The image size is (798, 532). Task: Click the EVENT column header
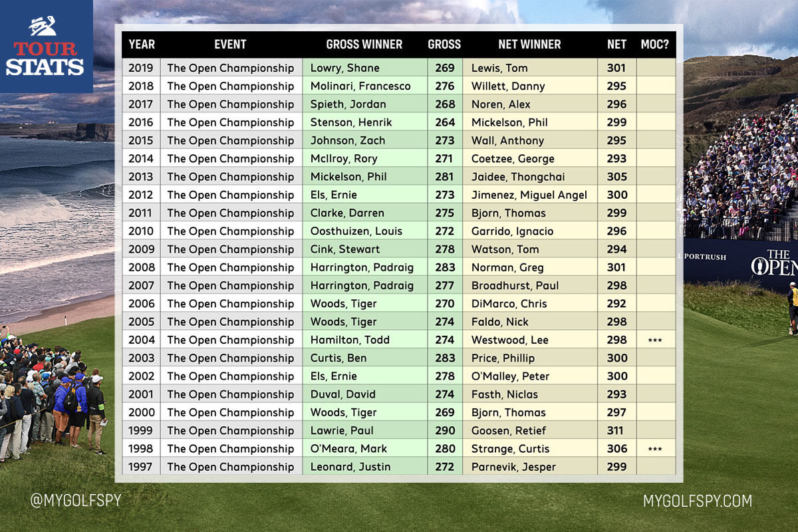pos(230,45)
